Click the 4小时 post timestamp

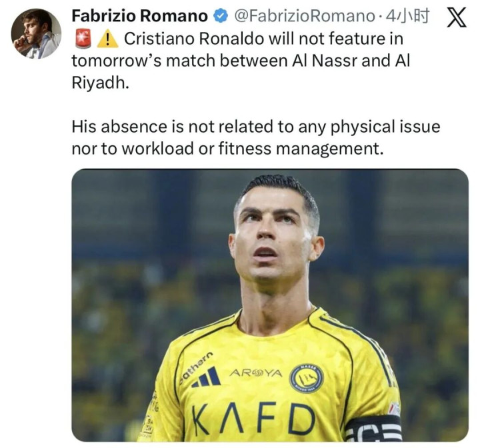click(x=407, y=16)
